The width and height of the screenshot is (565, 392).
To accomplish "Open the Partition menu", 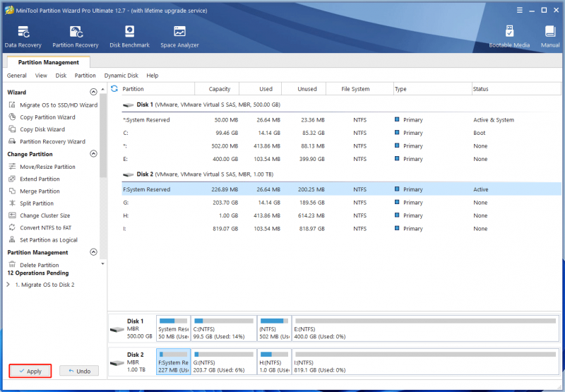I will [85, 76].
